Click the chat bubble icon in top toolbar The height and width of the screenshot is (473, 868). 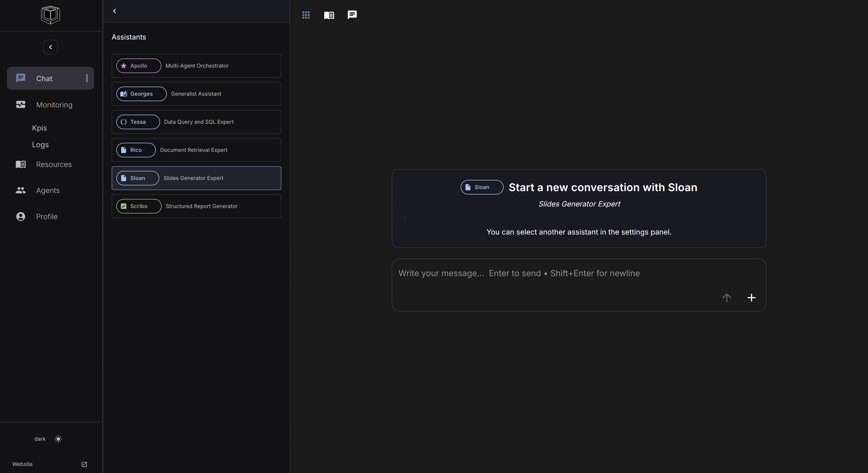352,15
